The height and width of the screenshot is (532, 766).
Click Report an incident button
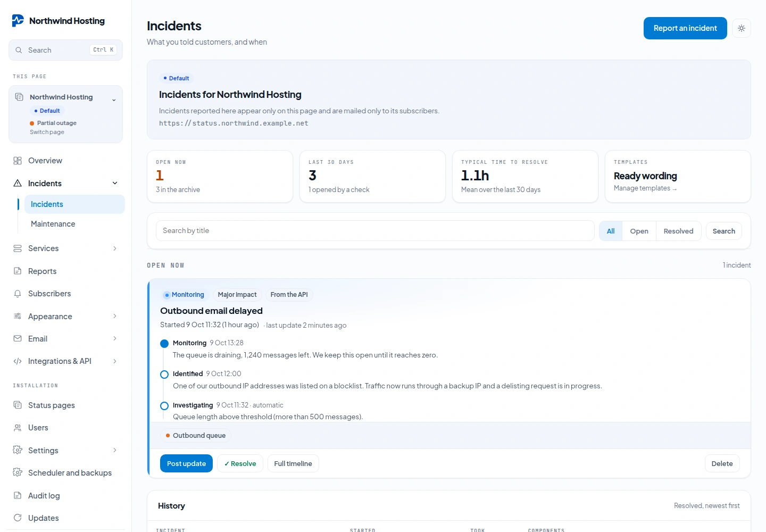pos(685,28)
